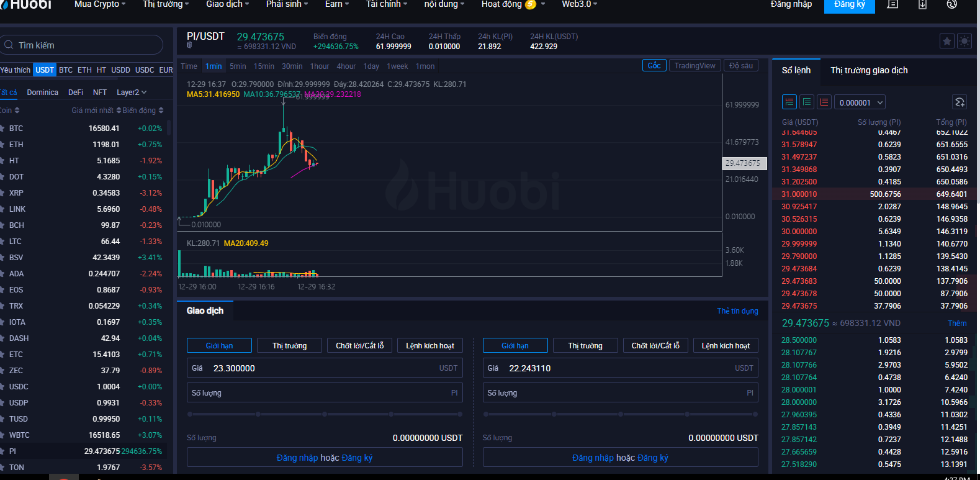Screen dimensions: 980x480
Task: Switch chart to Độ sâu depth view
Action: point(741,65)
